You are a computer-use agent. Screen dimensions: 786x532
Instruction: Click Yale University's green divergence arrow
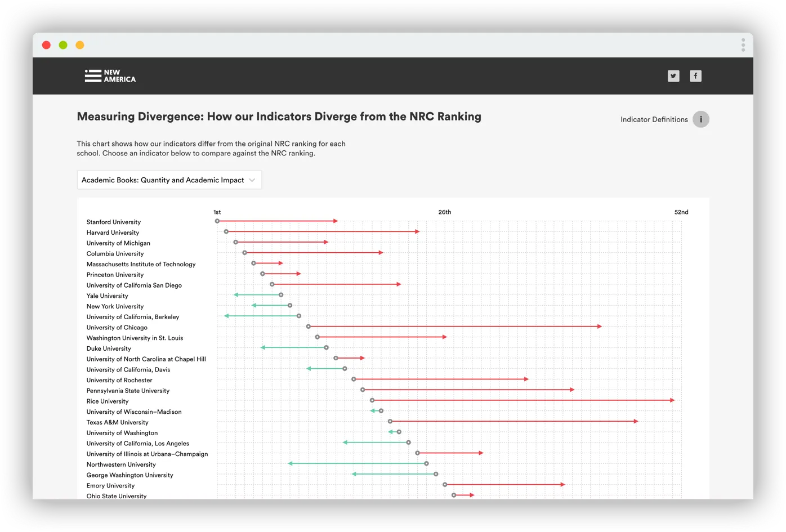(258, 294)
